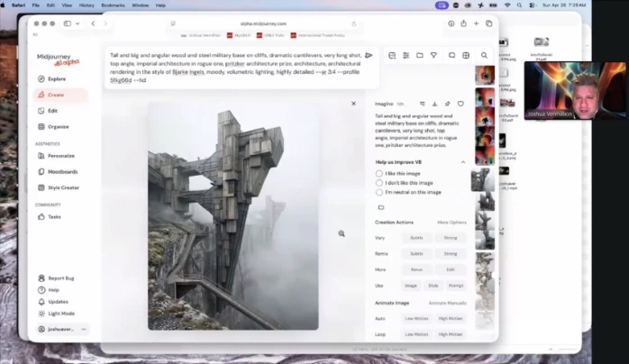The image size is (629, 364).
Task: Go back with Safari's back arrow
Action: (93, 23)
